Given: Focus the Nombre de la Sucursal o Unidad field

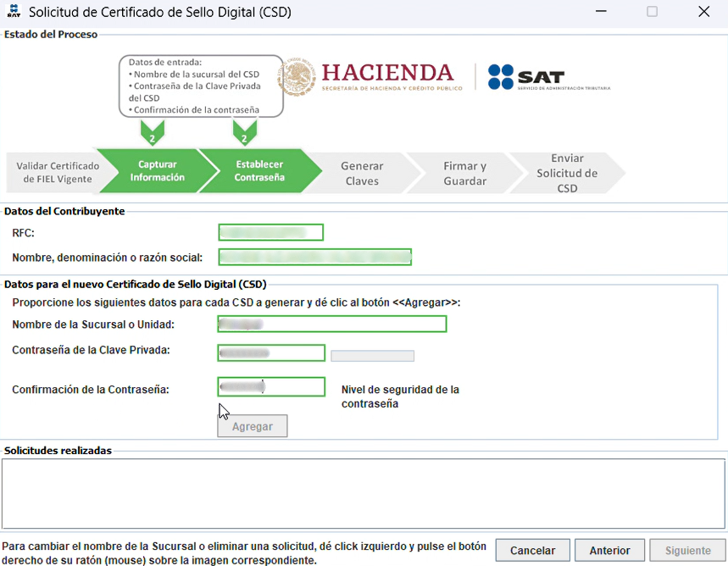Looking at the screenshot, I should 331,324.
